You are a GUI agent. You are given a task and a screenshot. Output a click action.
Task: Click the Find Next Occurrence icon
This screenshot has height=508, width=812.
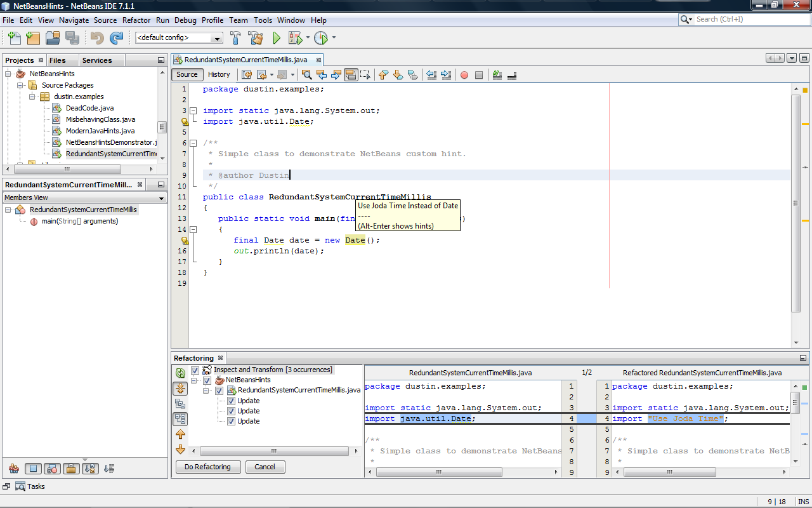(336, 75)
